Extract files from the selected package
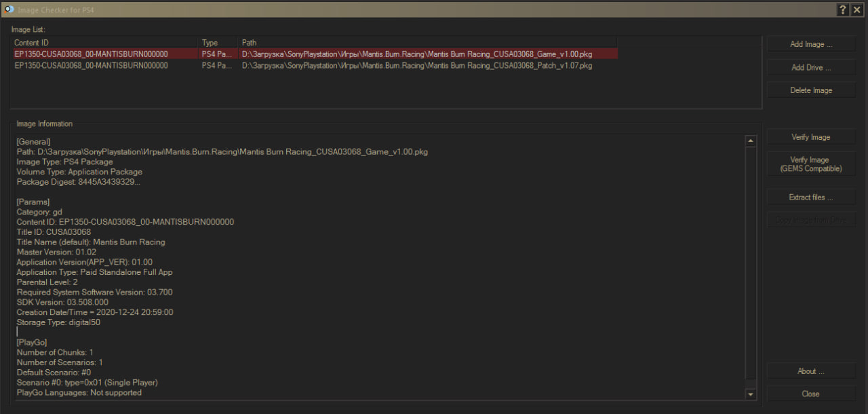 (811, 197)
